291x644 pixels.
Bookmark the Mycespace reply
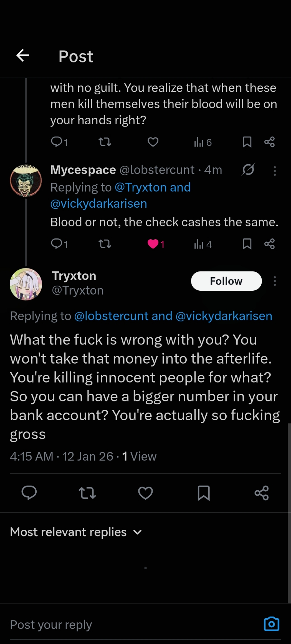(x=247, y=244)
